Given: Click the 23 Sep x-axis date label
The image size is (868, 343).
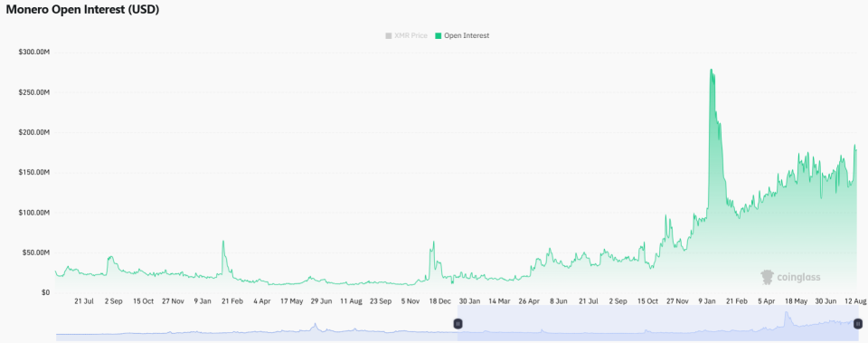Looking at the screenshot, I should 381,301.
